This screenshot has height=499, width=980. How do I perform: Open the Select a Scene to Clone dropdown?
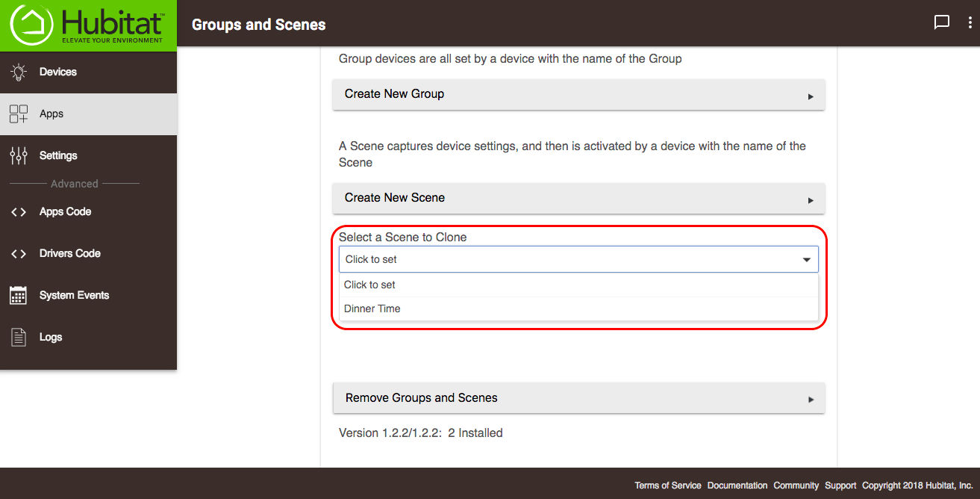pyautogui.click(x=578, y=259)
